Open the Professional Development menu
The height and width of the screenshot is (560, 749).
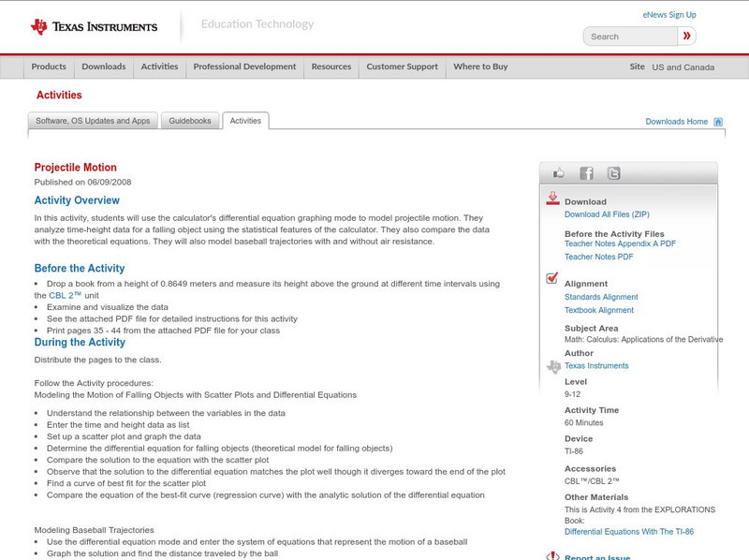(244, 66)
